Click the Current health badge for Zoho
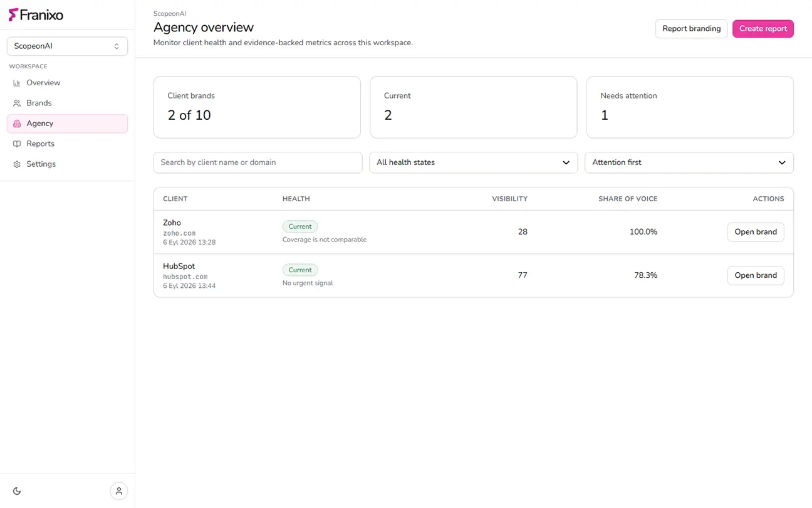Screen dimensions: 812x508 click(x=300, y=226)
